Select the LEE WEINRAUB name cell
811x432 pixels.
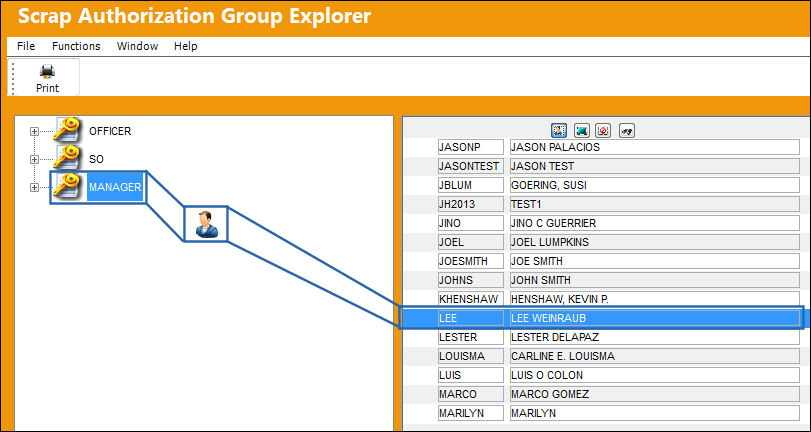(654, 318)
